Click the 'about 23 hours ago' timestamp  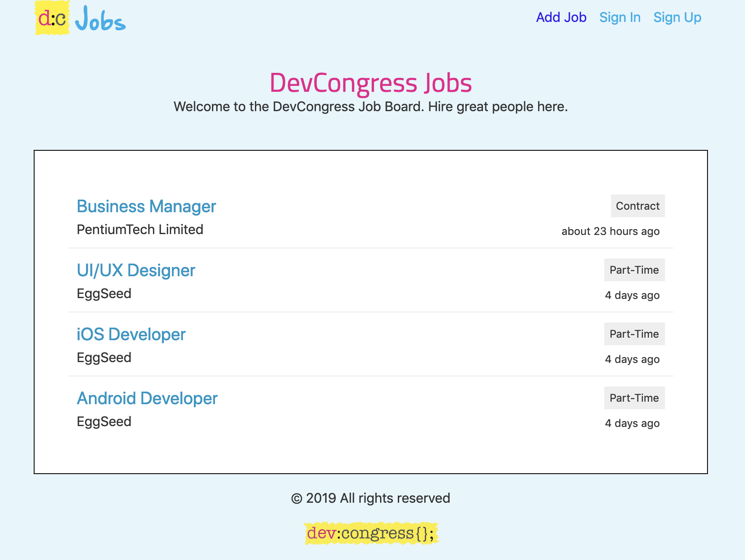tap(610, 231)
